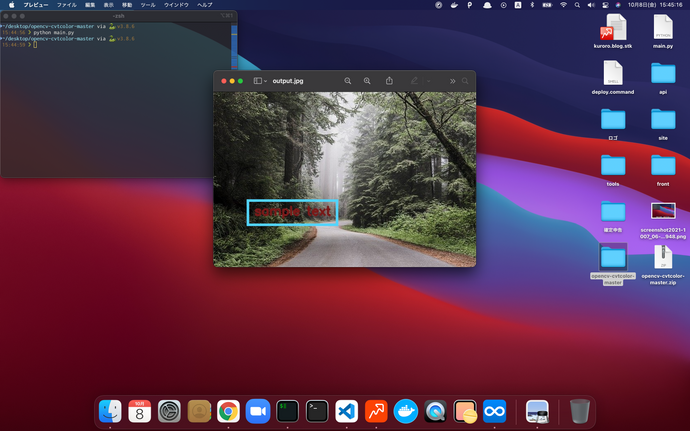Open QuickTime Player from the Dock
Viewport: 690px width, 431px height.
[x=435, y=411]
